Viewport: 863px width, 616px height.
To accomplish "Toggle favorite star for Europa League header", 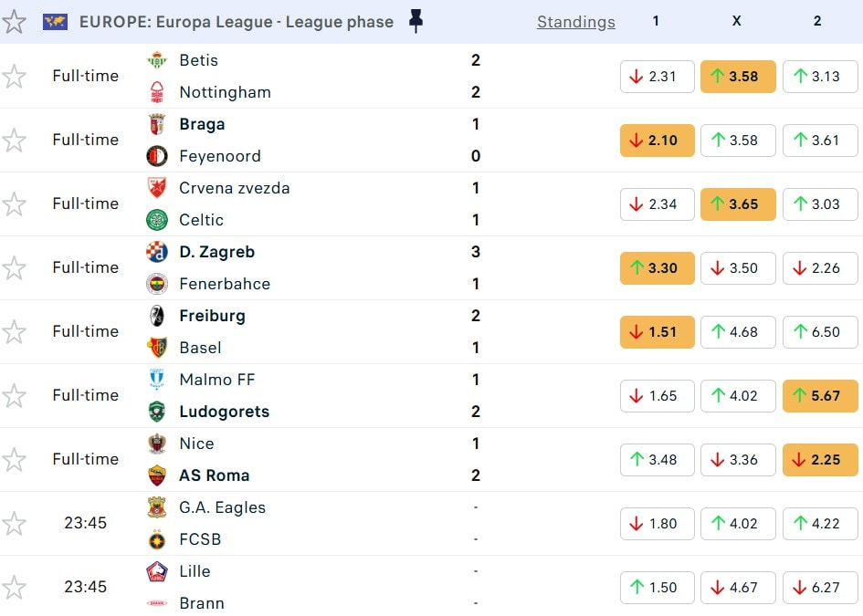I will point(14,22).
